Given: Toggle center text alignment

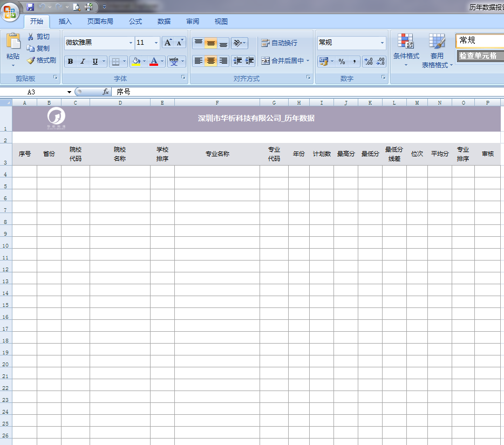Looking at the screenshot, I should 211,61.
